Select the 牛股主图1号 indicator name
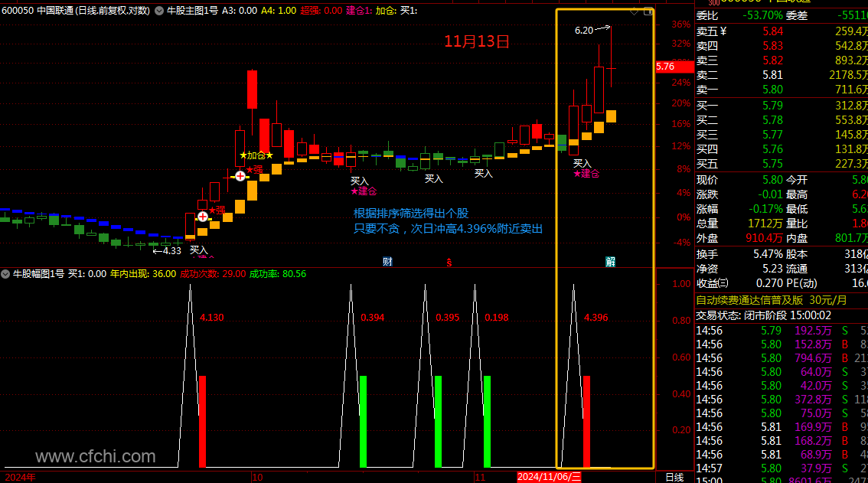 (x=193, y=11)
